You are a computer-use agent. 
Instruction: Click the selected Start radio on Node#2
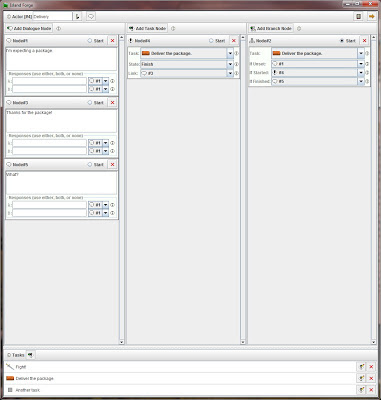pyautogui.click(x=342, y=41)
